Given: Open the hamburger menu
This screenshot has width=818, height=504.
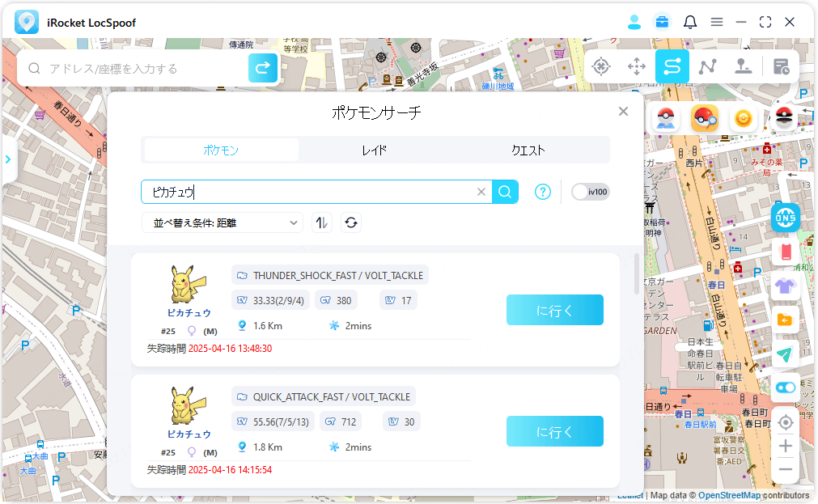Looking at the screenshot, I should (x=717, y=22).
